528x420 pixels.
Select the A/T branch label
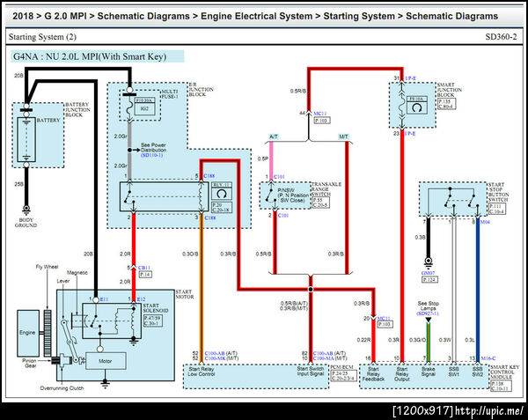tap(274, 136)
